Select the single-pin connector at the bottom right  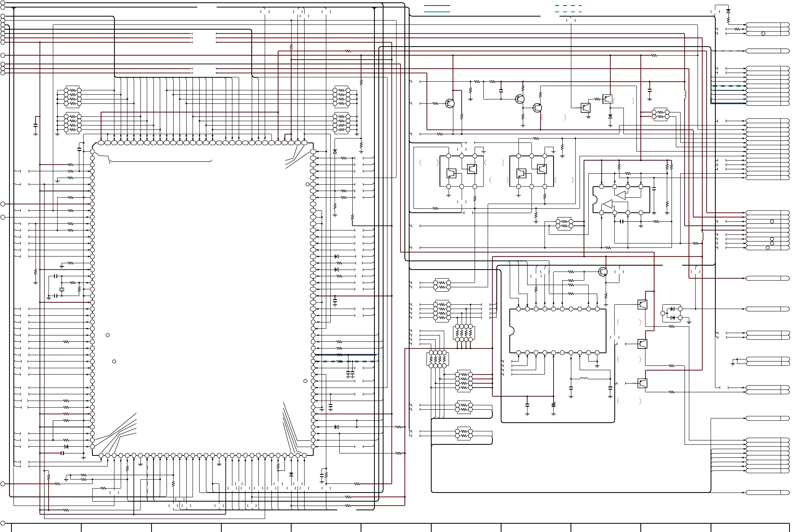[767, 493]
